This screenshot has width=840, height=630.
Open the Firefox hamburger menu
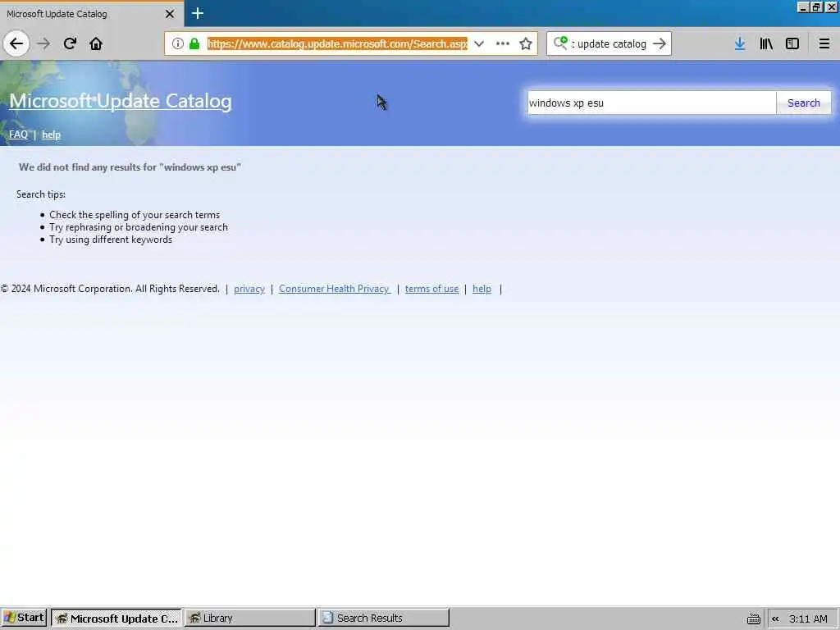click(824, 43)
